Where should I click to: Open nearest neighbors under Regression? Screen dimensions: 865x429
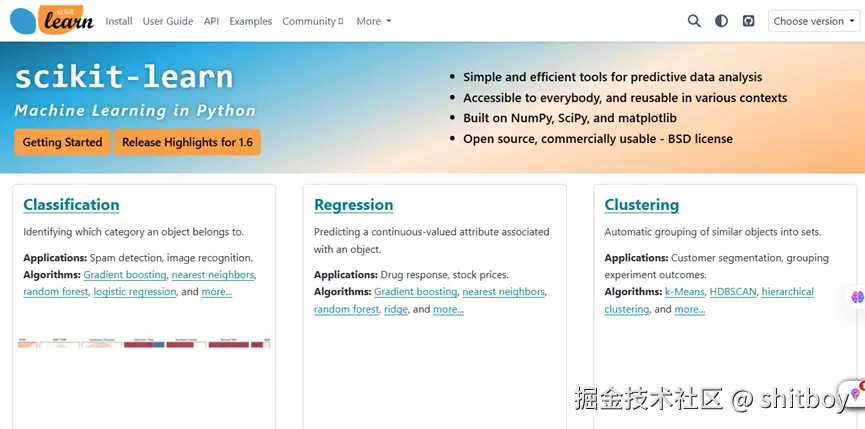504,292
